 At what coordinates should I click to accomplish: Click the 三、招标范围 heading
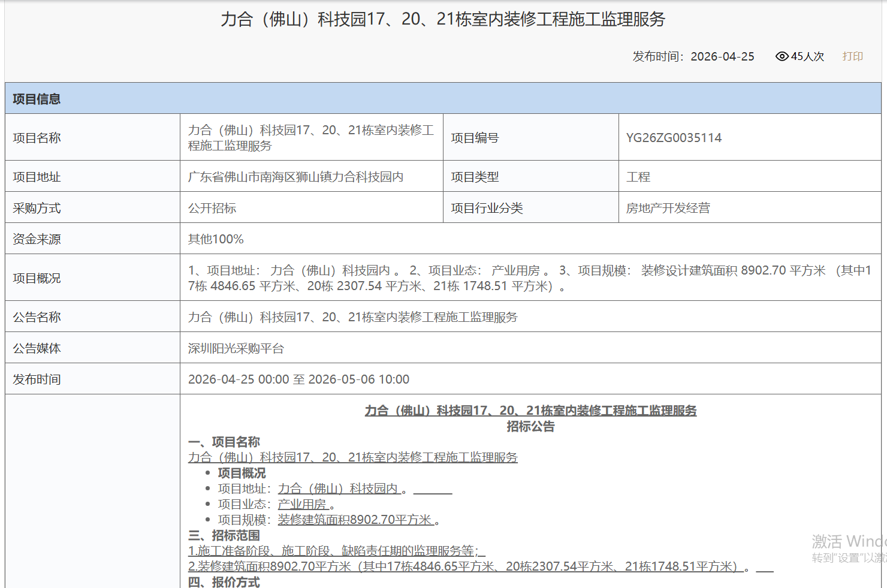224,535
